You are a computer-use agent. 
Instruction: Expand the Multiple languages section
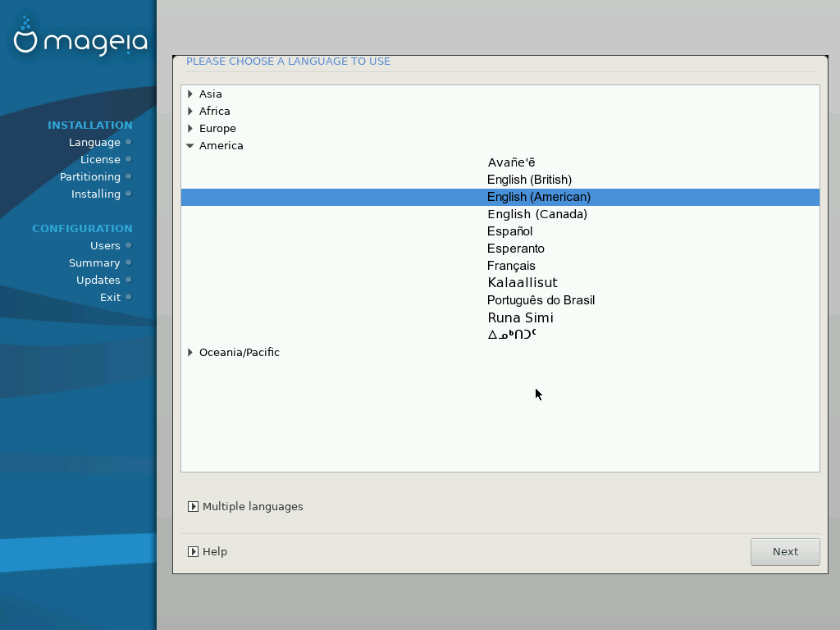[194, 507]
